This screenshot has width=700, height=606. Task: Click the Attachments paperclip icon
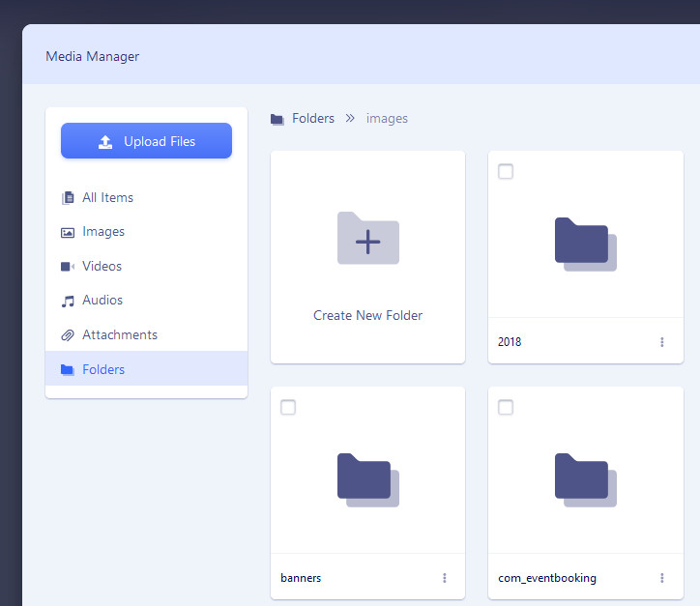(x=68, y=335)
